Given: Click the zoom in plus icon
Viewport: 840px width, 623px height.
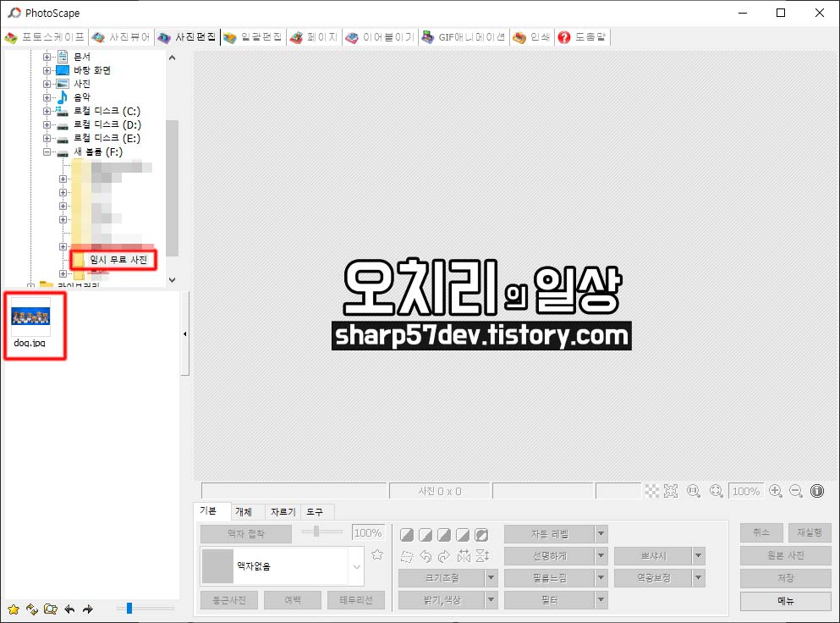Looking at the screenshot, I should pos(775,491).
